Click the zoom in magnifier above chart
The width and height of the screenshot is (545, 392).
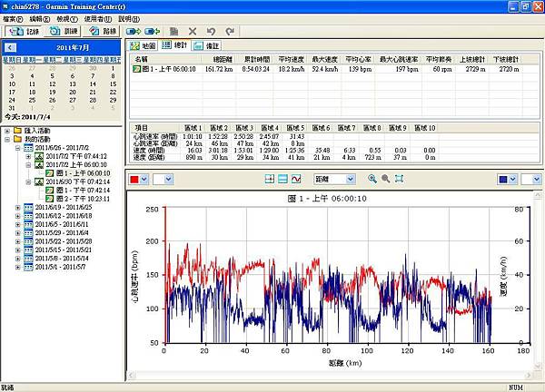[x=372, y=180]
